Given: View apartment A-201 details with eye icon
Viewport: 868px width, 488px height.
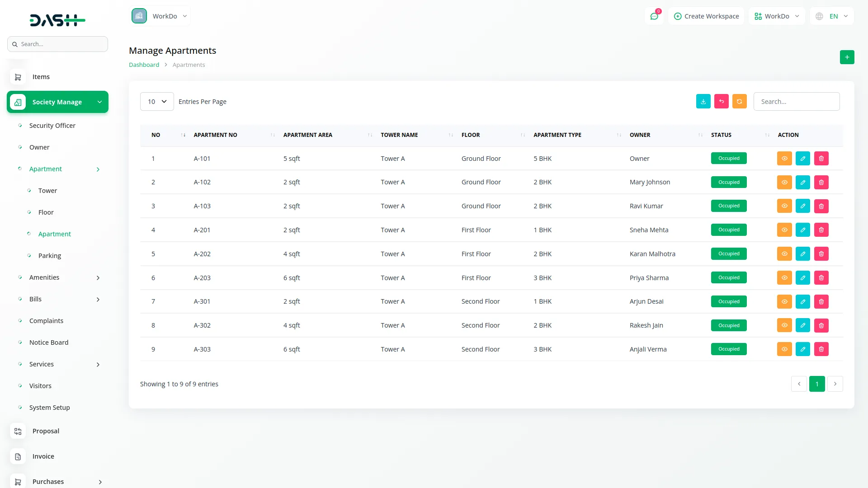Looking at the screenshot, I should coord(784,230).
